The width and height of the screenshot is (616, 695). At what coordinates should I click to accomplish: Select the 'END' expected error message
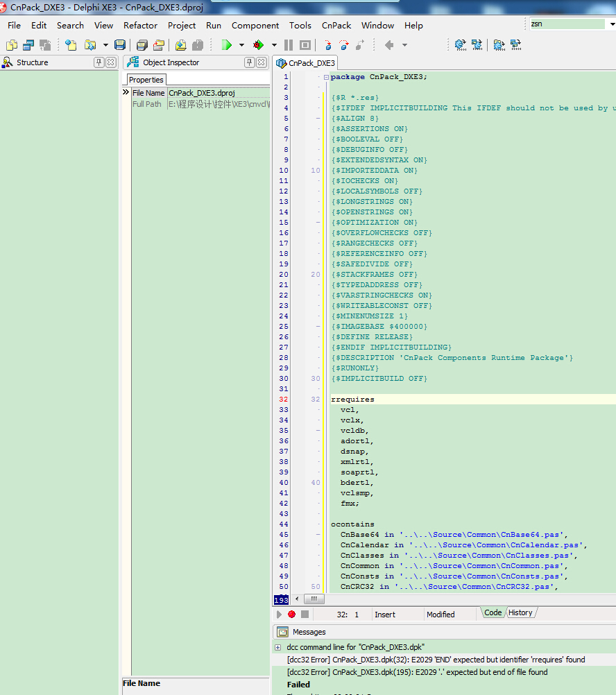(436, 660)
